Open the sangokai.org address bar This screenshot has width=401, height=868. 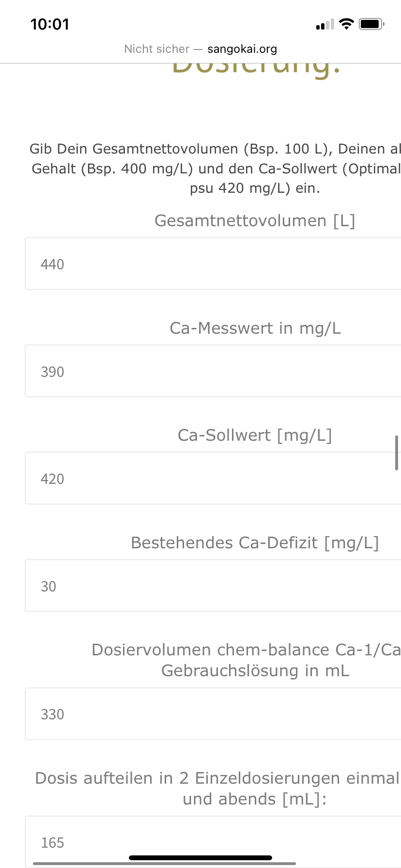(x=242, y=49)
